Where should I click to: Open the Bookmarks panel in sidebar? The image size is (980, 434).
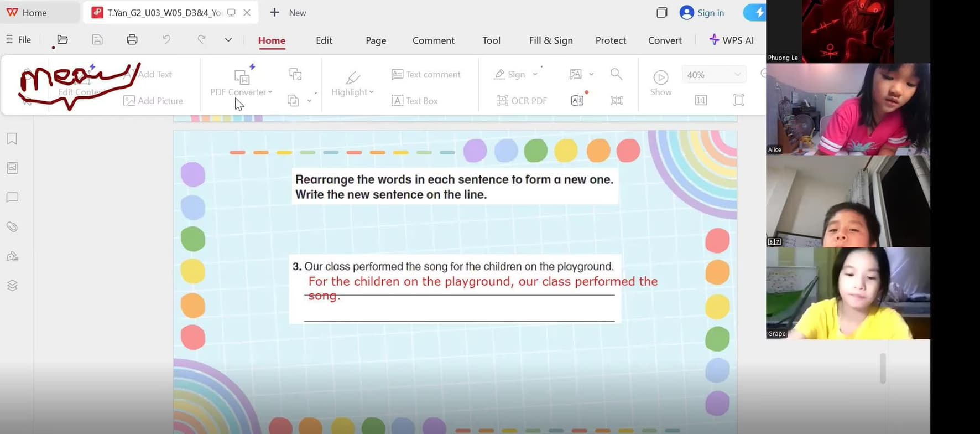click(12, 139)
